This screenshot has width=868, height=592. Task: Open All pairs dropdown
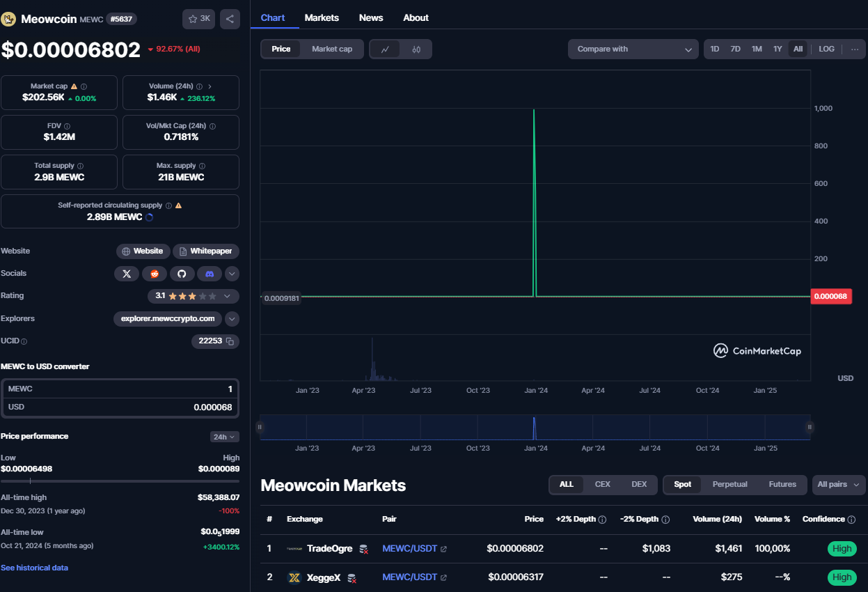pyautogui.click(x=839, y=485)
